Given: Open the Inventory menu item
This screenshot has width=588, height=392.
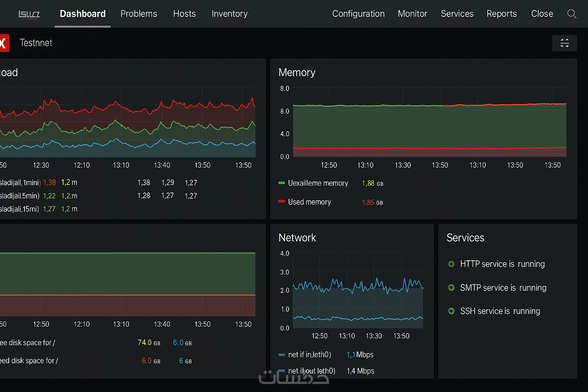Looking at the screenshot, I should [230, 14].
